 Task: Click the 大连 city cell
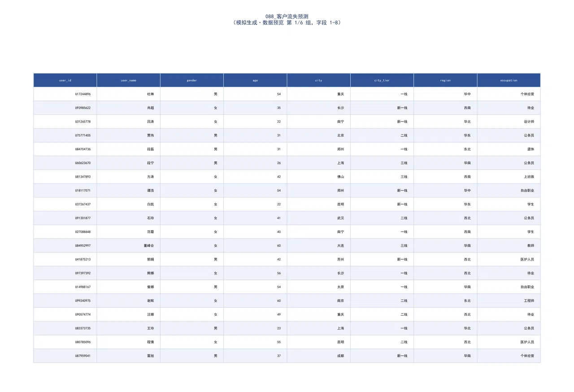click(x=319, y=246)
